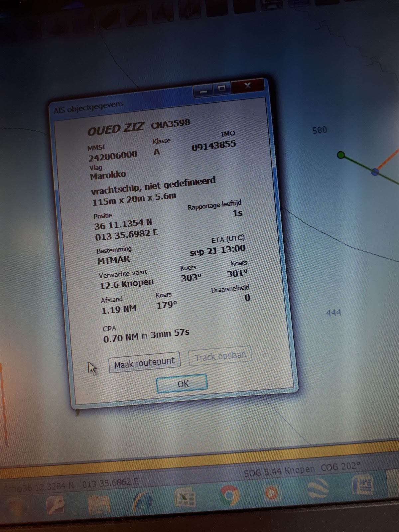Click the depth sounding 580 on chart
Viewport: 399px width, 532px height.
click(320, 130)
